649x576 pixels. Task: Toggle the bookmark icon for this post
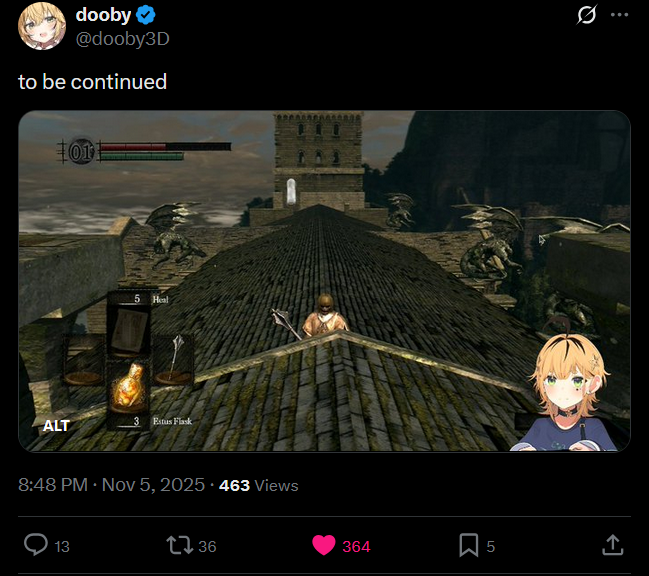pyautogui.click(x=469, y=545)
